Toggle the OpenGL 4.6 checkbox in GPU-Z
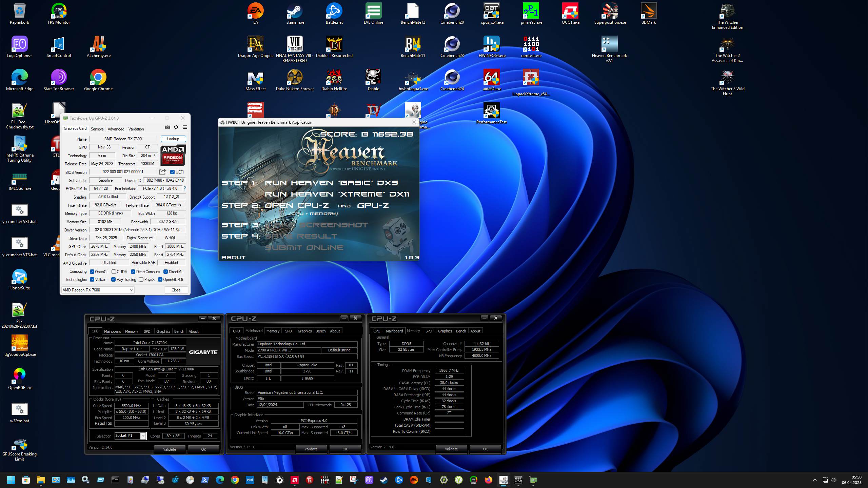The image size is (868, 488). 160,280
